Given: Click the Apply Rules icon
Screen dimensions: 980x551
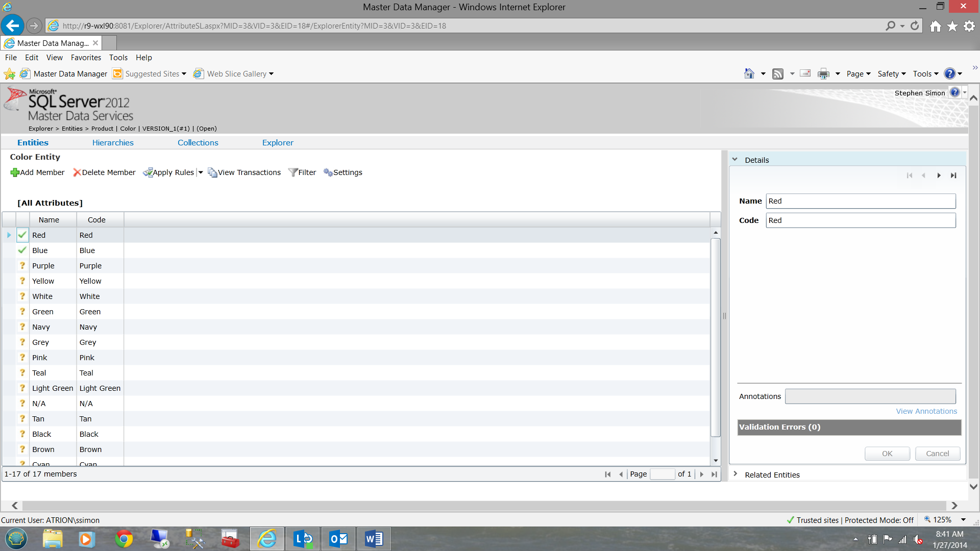Looking at the screenshot, I should [148, 172].
